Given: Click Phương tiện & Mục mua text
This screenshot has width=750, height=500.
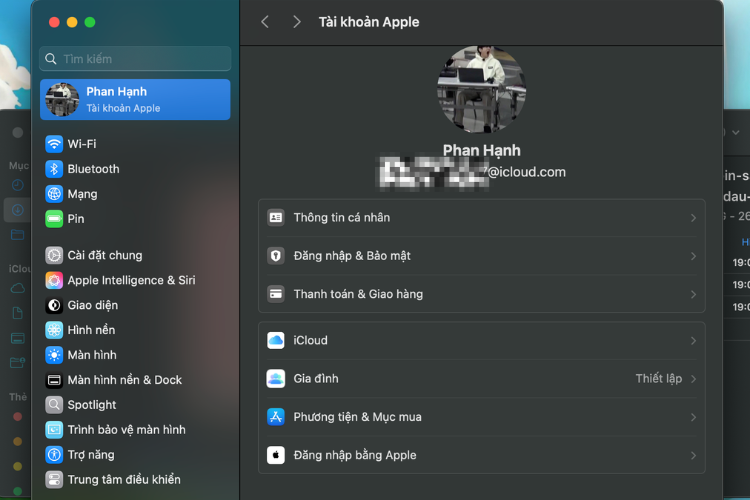Looking at the screenshot, I should tap(358, 417).
